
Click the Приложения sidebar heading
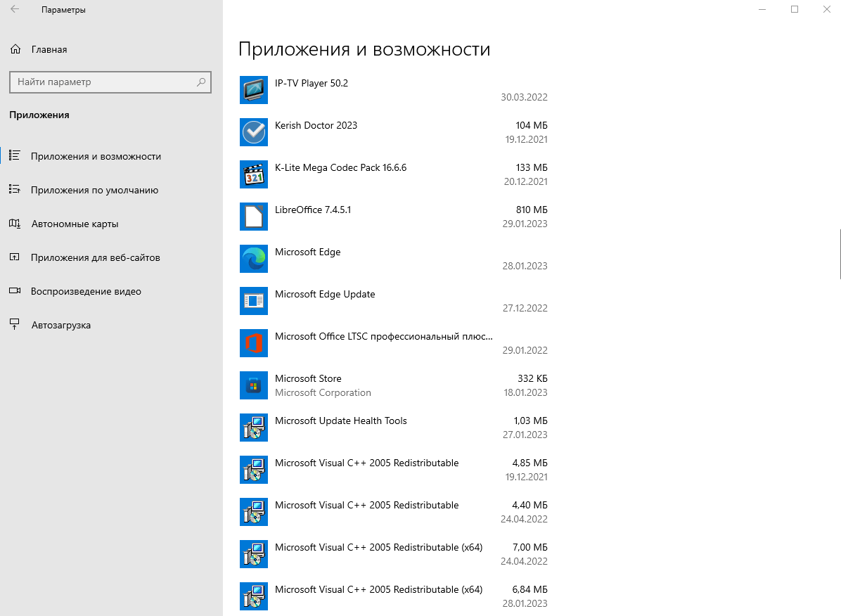pyautogui.click(x=39, y=115)
